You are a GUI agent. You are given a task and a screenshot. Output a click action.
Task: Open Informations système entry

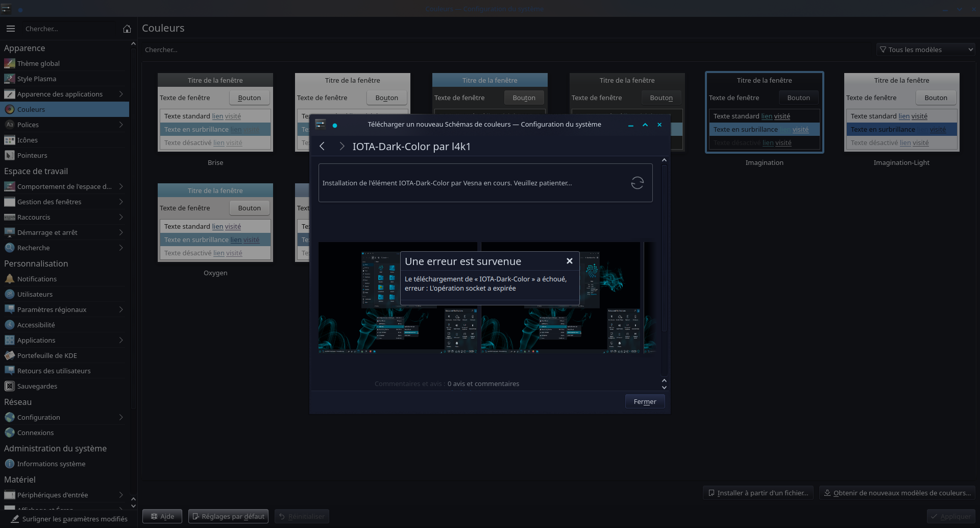pos(51,464)
